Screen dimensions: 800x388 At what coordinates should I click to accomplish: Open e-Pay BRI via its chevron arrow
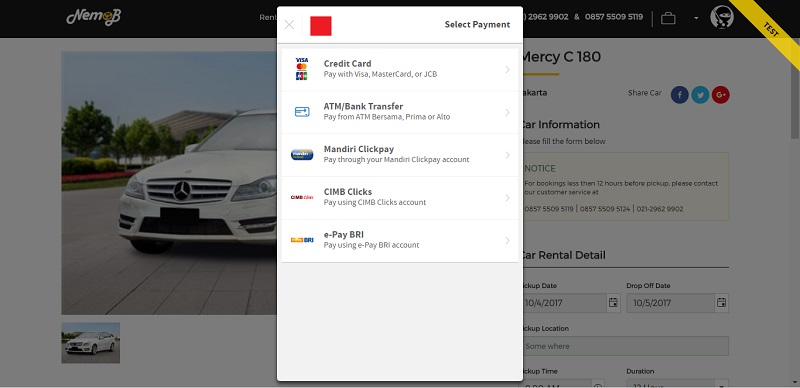[507, 240]
